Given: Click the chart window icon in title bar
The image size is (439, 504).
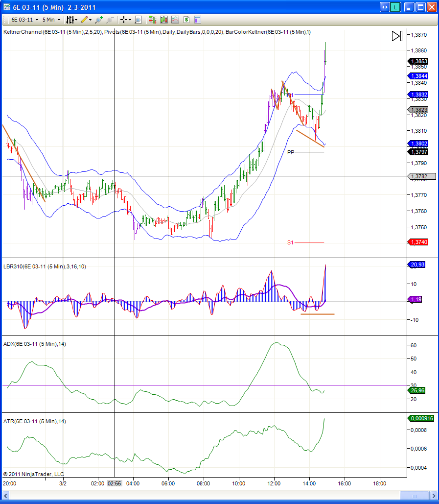Looking at the screenshot, I should [x=6, y=7].
